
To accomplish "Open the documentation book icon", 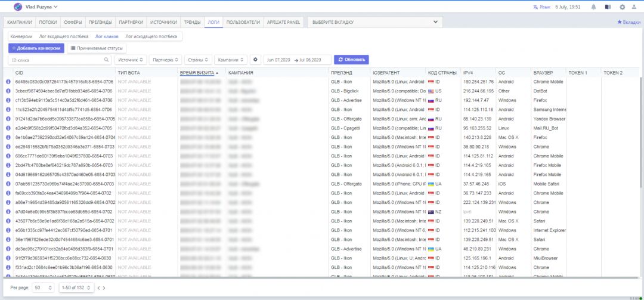I will point(608,7).
